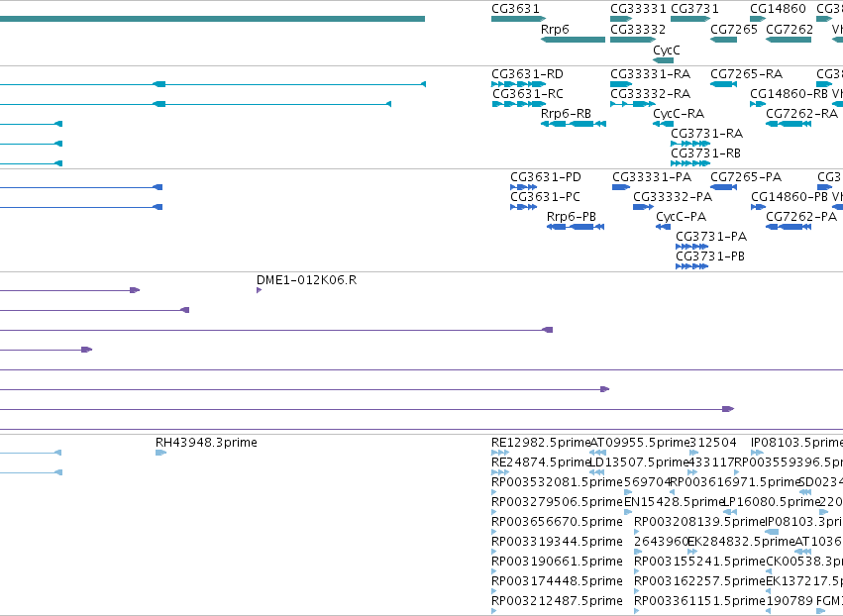
Task: Click the CG33332-PA protein label
Action: tap(673, 197)
